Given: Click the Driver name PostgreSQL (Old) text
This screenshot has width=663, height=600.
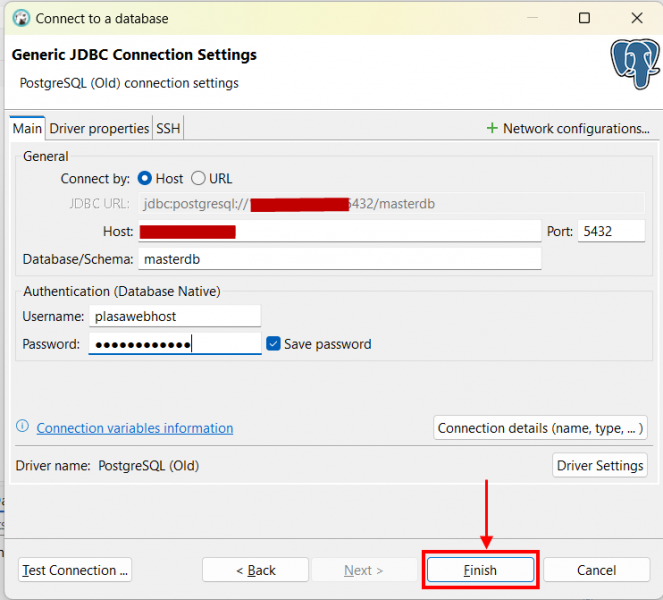Looking at the screenshot, I should [x=148, y=466].
